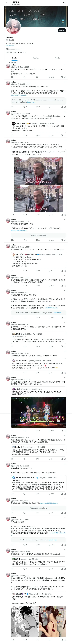
Task: Switch to the Media tab
Action: pos(57,58)
